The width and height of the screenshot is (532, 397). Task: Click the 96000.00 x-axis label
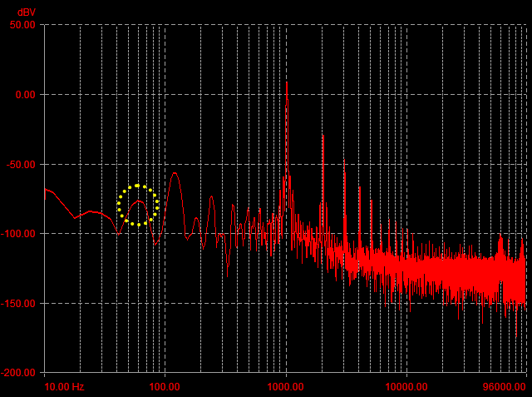click(x=505, y=387)
